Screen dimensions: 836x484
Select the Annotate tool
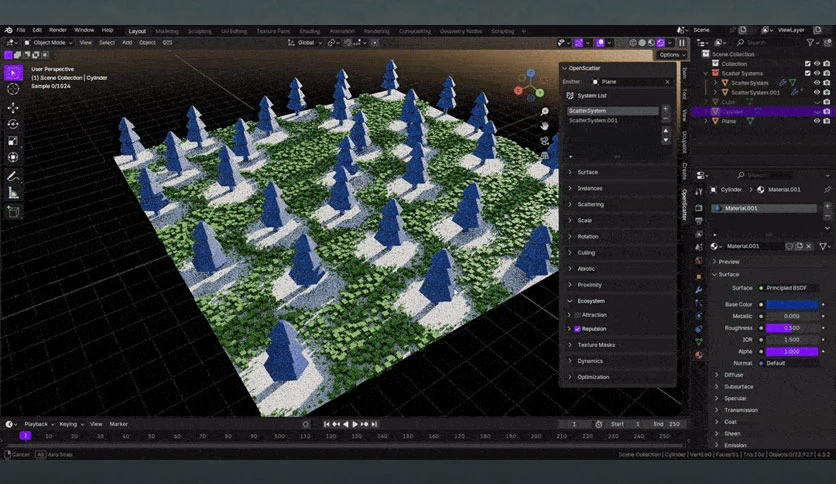[x=13, y=176]
